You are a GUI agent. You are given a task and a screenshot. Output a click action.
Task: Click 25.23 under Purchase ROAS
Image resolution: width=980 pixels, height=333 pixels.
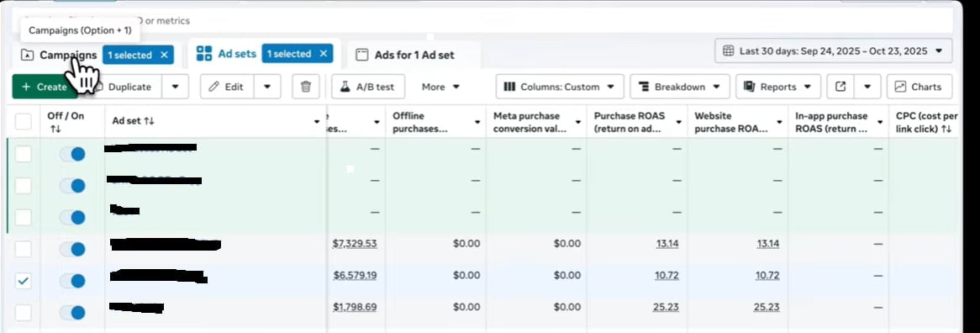click(667, 307)
